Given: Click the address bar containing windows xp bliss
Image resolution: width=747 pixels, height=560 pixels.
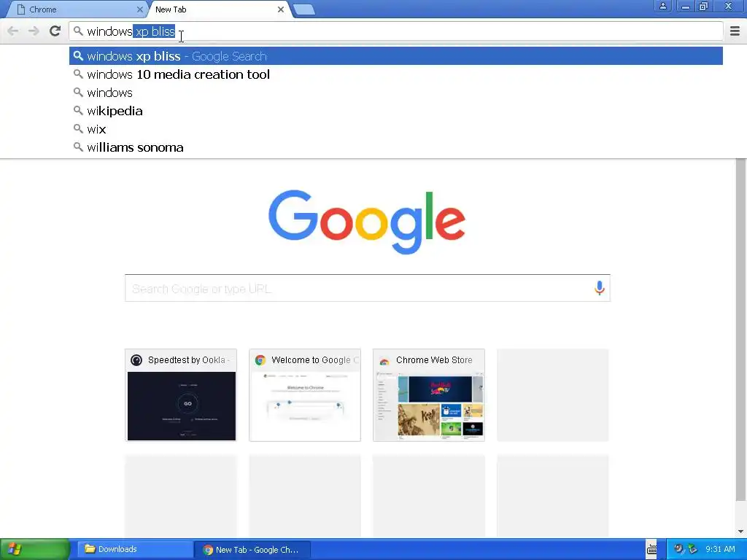Looking at the screenshot, I should 396,31.
